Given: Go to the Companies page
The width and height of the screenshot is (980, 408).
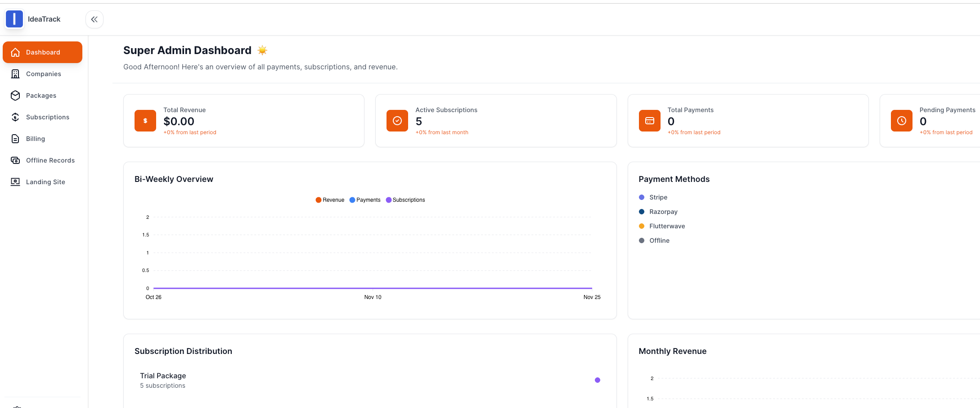Looking at the screenshot, I should tap(43, 74).
